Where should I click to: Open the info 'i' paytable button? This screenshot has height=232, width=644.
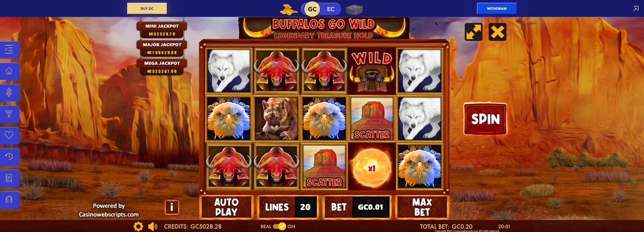pyautogui.click(x=172, y=207)
